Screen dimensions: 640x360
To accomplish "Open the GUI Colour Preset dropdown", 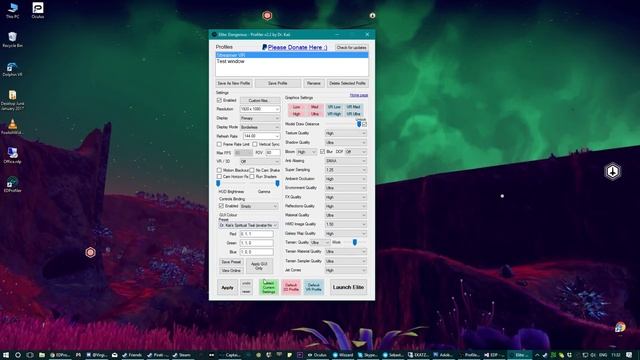I will tap(248, 225).
